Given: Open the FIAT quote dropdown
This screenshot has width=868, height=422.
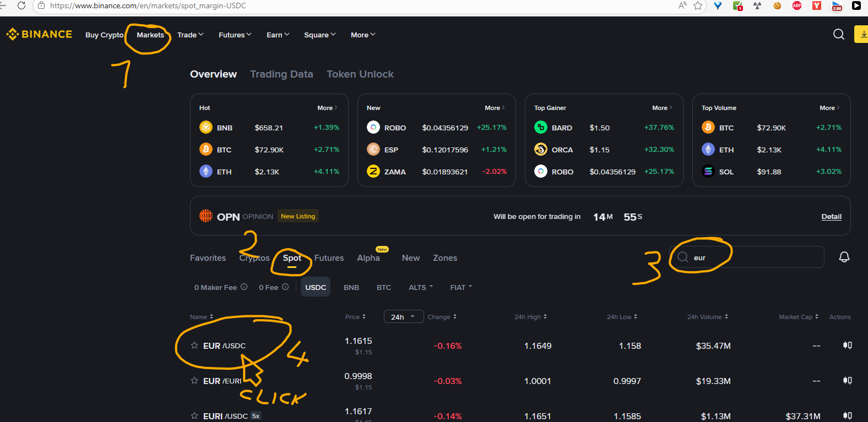Looking at the screenshot, I should click(x=461, y=287).
